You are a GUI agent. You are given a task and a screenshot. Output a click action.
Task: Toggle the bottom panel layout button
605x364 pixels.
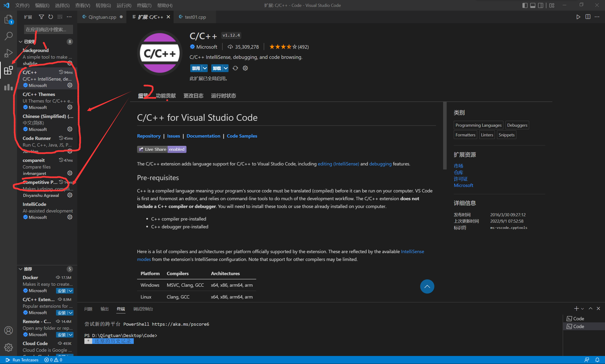(533, 5)
